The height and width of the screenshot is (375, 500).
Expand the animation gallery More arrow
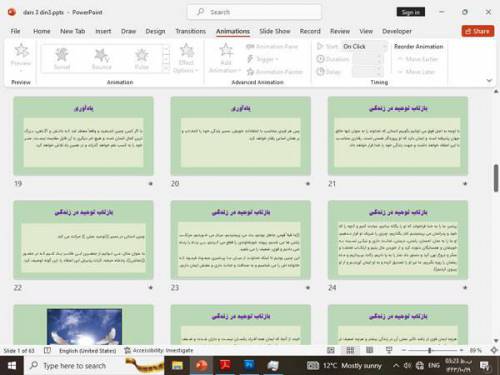166,69
